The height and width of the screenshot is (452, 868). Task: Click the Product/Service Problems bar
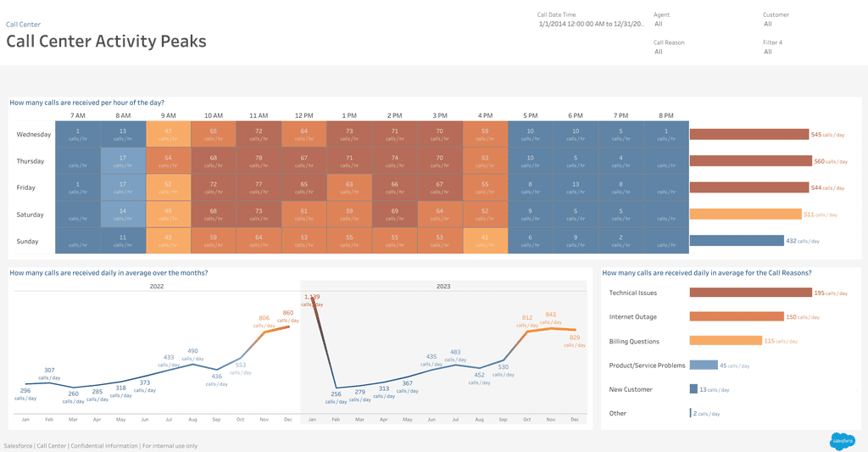click(704, 365)
